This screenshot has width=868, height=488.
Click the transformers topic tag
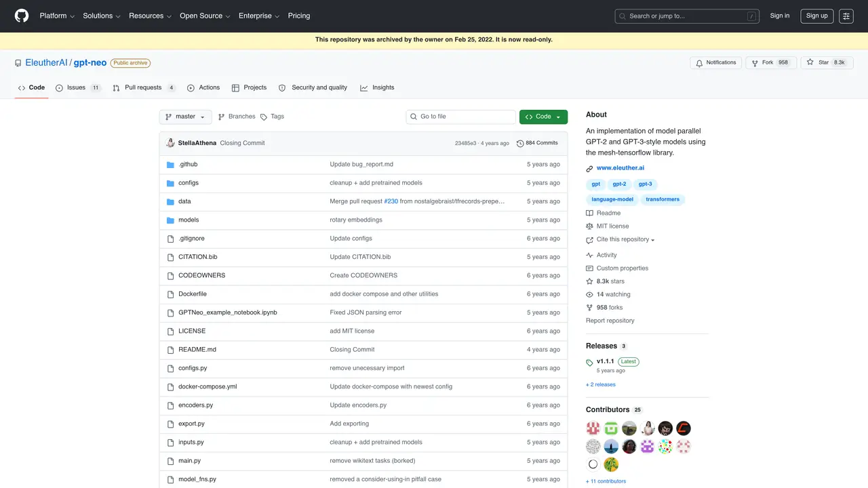point(663,200)
